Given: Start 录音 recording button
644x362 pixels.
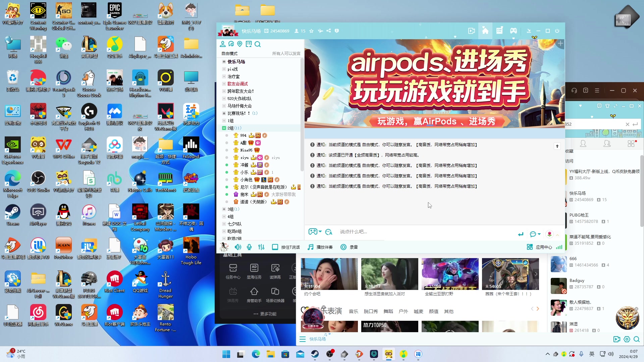Looking at the screenshot, I should [x=349, y=247].
